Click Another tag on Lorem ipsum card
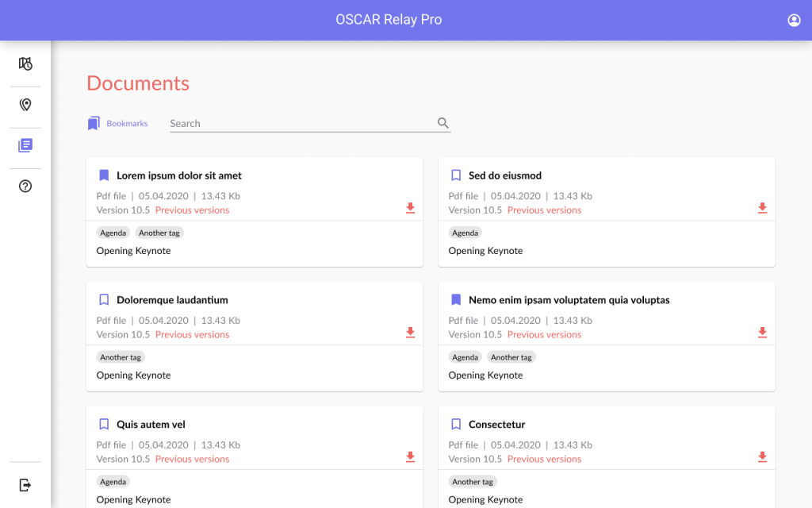This screenshot has height=508, width=812. 159,233
